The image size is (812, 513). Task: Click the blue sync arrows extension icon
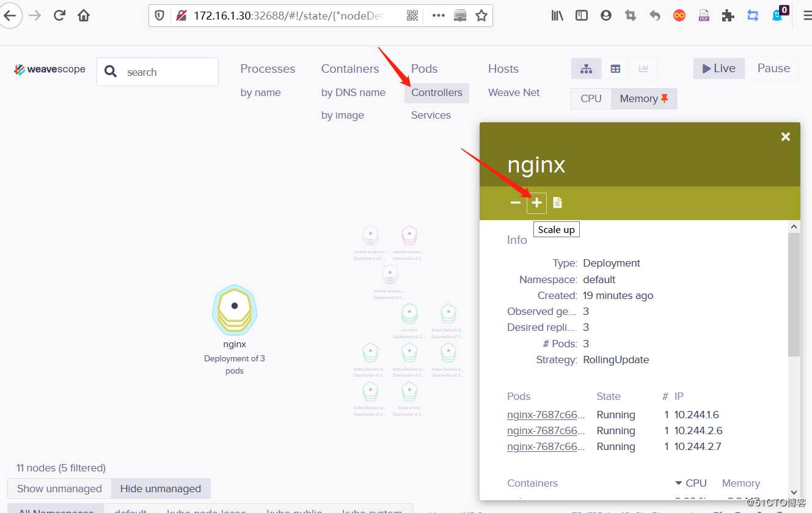tap(753, 16)
